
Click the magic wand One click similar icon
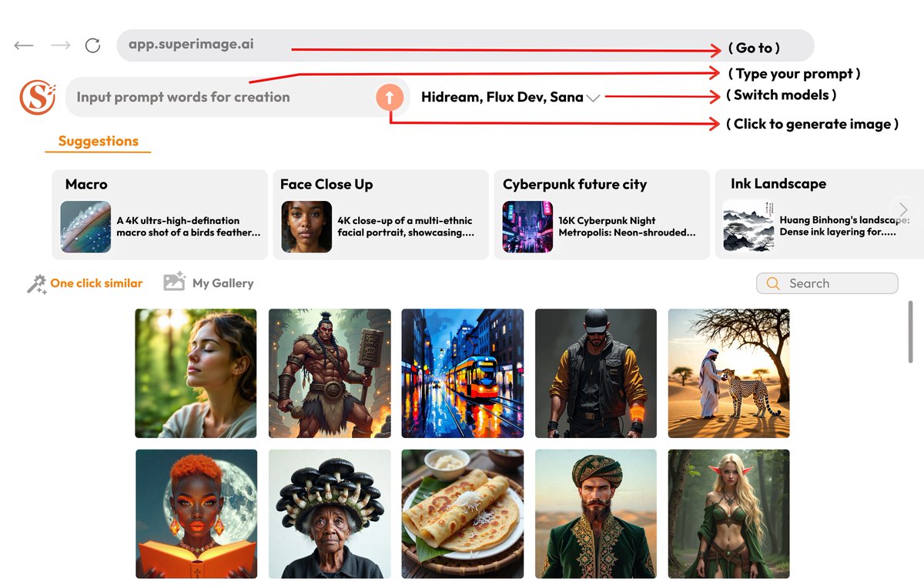36,284
